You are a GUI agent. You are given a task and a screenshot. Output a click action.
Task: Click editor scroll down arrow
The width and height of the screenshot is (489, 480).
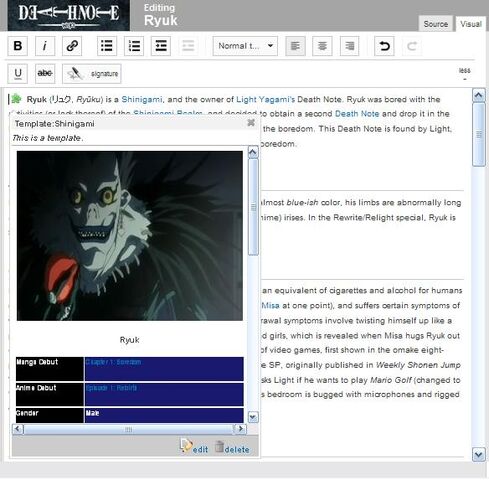[479, 455]
